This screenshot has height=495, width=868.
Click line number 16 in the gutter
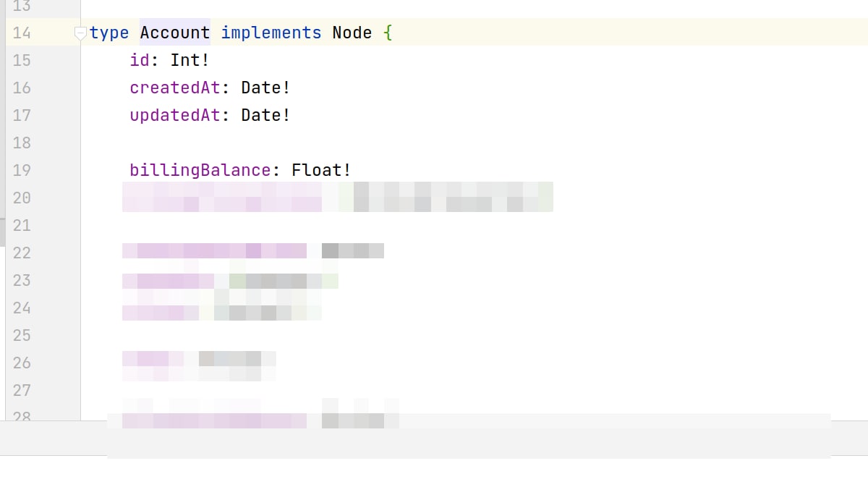click(22, 88)
